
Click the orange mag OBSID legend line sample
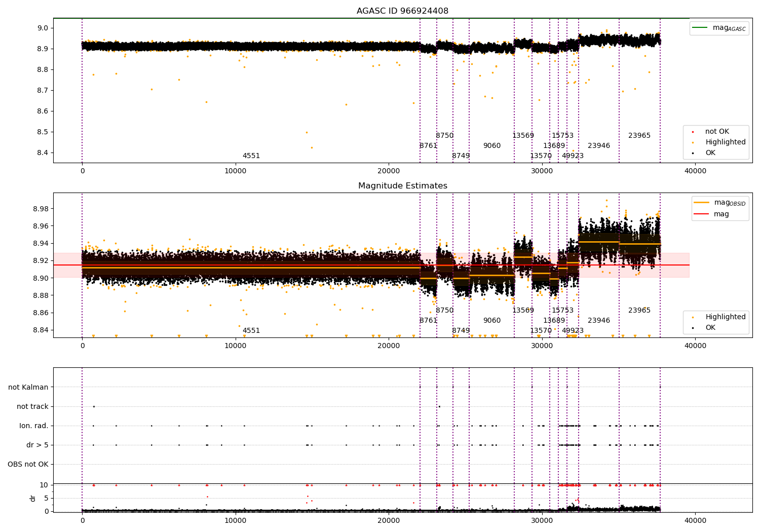(702, 203)
